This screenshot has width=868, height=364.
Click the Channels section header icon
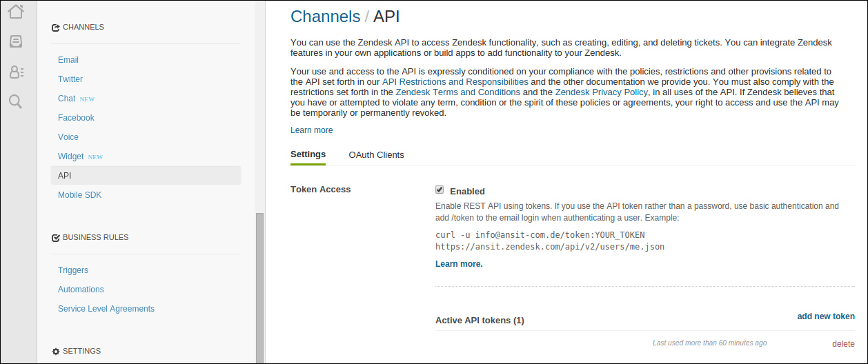[56, 28]
